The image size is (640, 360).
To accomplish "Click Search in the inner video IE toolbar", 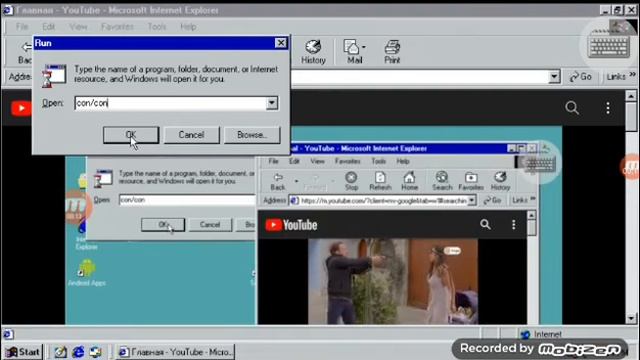I will pyautogui.click(x=442, y=181).
